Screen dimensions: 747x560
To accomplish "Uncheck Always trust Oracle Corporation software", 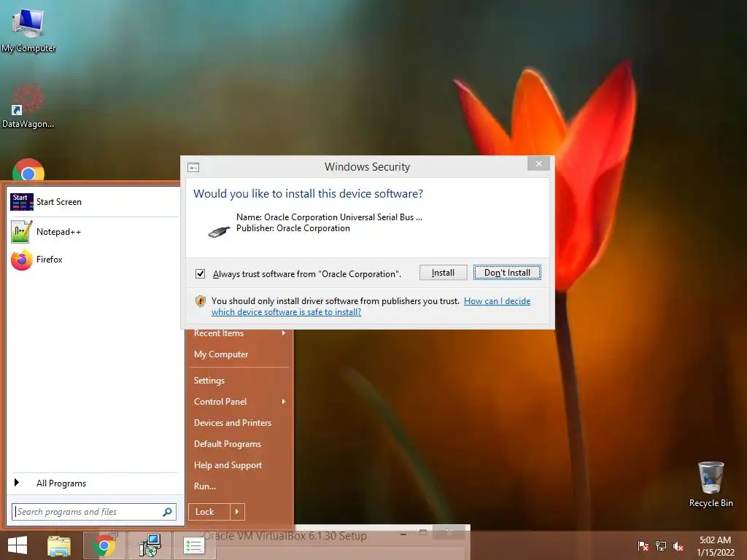I will (200, 274).
